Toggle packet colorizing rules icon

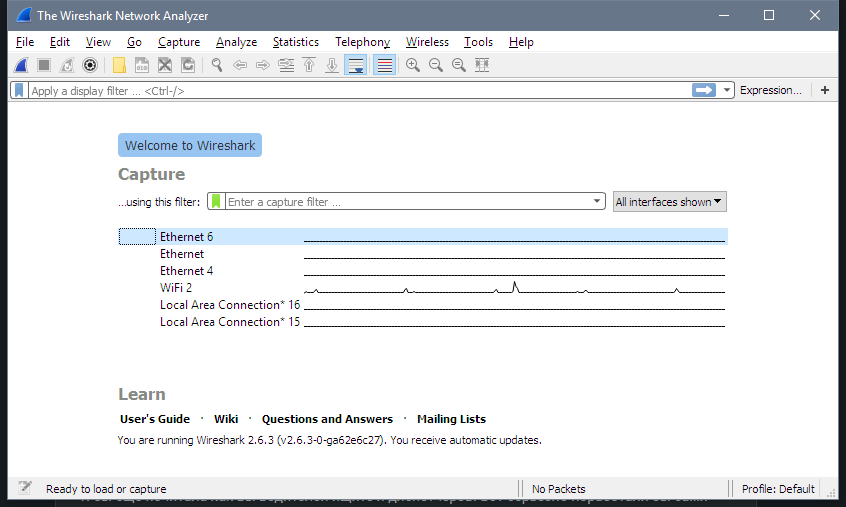click(x=384, y=65)
